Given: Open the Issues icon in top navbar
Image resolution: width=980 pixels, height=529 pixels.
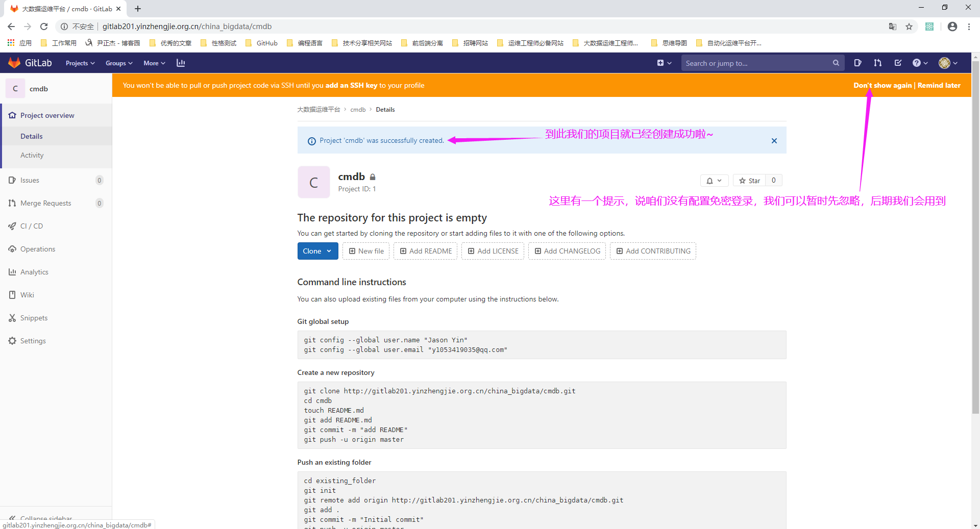Looking at the screenshot, I should coord(857,63).
